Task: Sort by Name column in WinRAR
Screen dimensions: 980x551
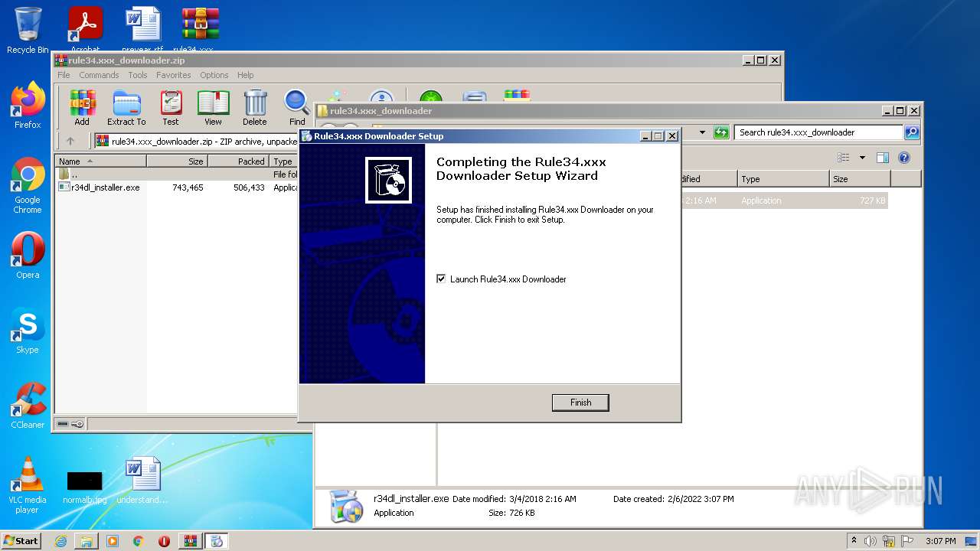Action: [101, 161]
